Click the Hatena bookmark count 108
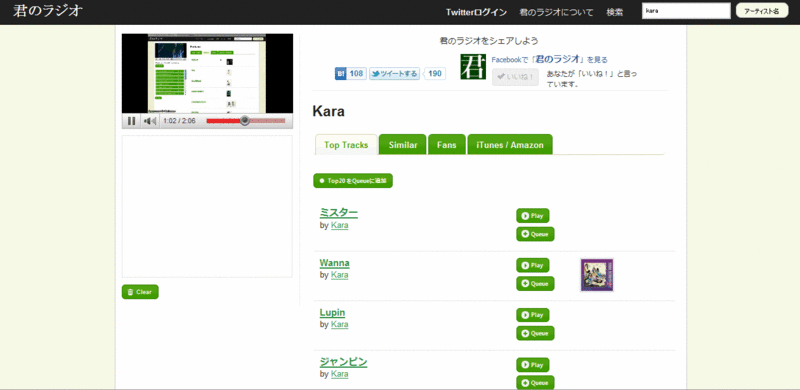The width and height of the screenshot is (800, 390). click(357, 74)
